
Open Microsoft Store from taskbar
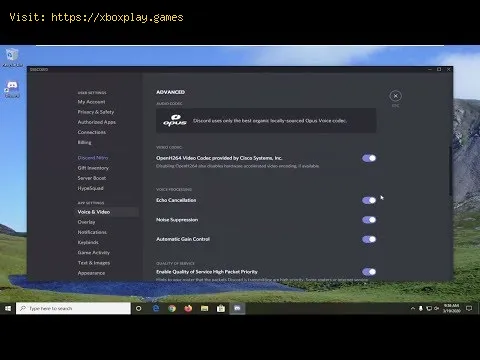221,309
